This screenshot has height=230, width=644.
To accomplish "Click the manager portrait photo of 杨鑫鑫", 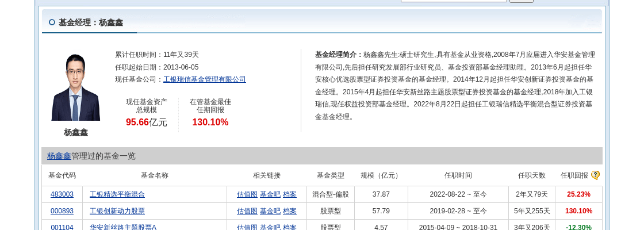I will (x=75, y=87).
